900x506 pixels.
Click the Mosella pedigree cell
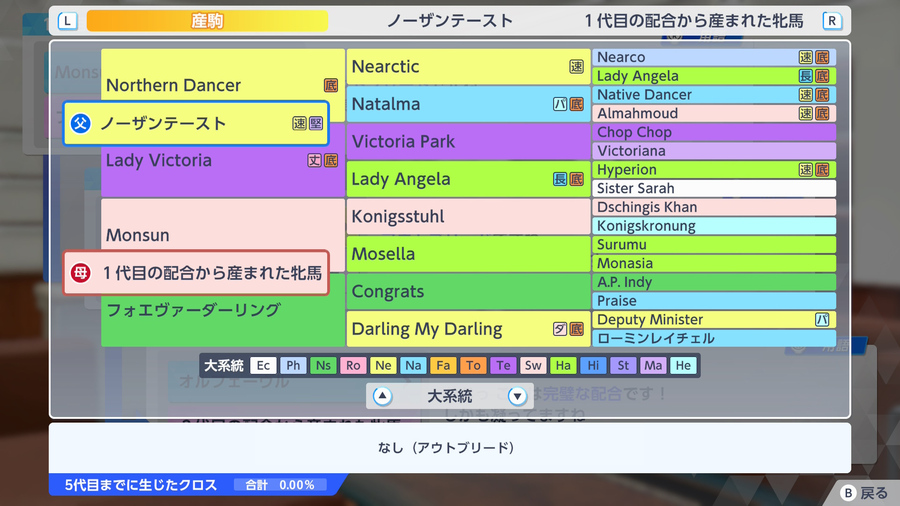tap(468, 254)
